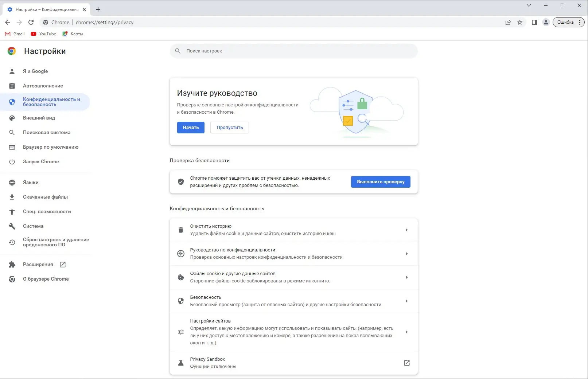Image resolution: width=588 pixels, height=379 pixels.
Task: Go to Поисковая система settings
Action: [47, 132]
